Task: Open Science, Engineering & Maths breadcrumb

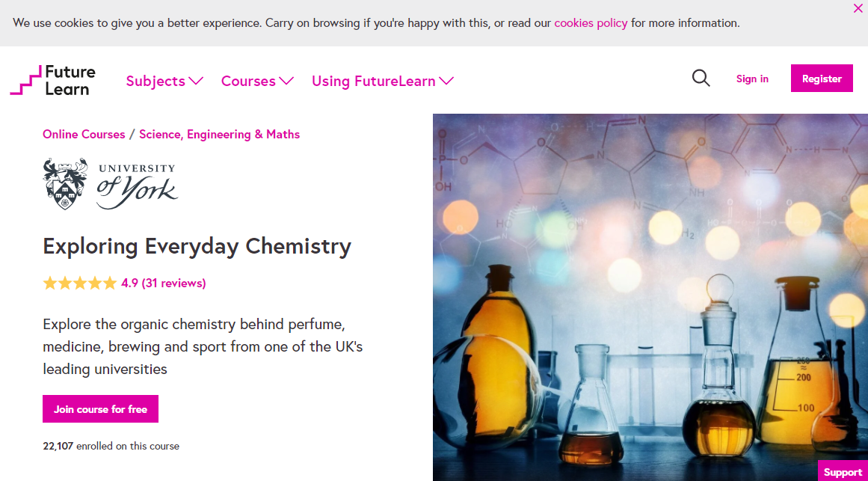Action: tap(219, 135)
